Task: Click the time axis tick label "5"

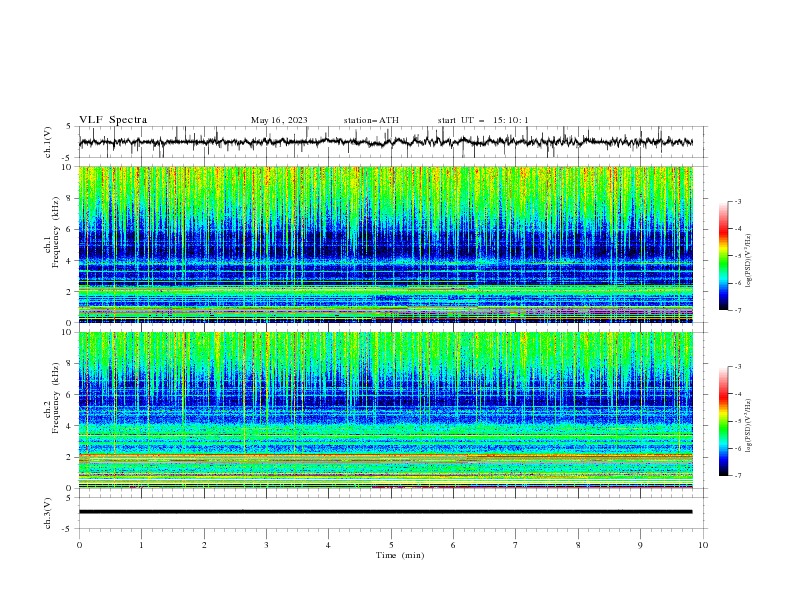Action: point(391,545)
